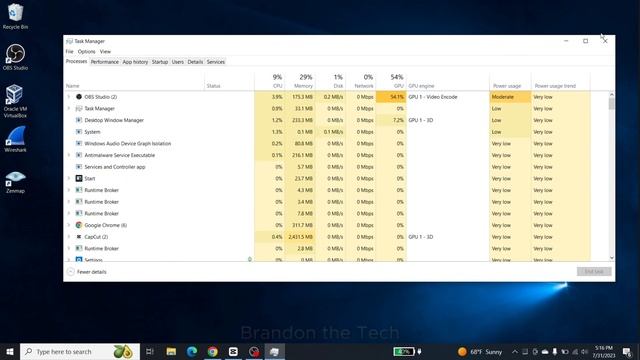Click the OBS Studio process icon
Viewport: 640px width, 360px height.
pos(79,97)
